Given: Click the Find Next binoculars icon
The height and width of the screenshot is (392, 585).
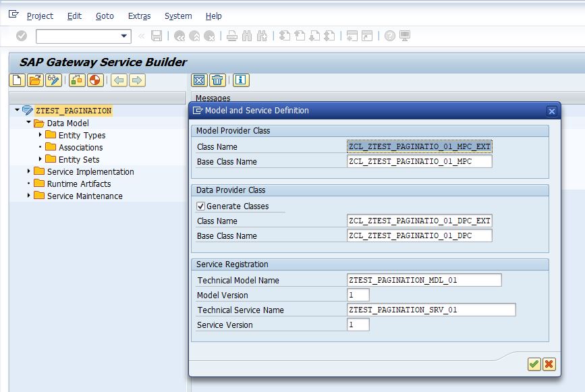Looking at the screenshot, I should tap(262, 36).
